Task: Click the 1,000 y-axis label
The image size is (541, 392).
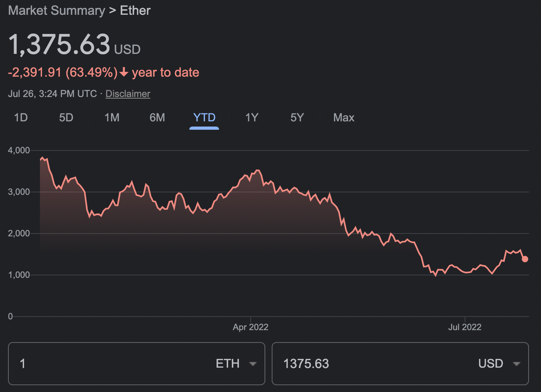Action: point(19,275)
